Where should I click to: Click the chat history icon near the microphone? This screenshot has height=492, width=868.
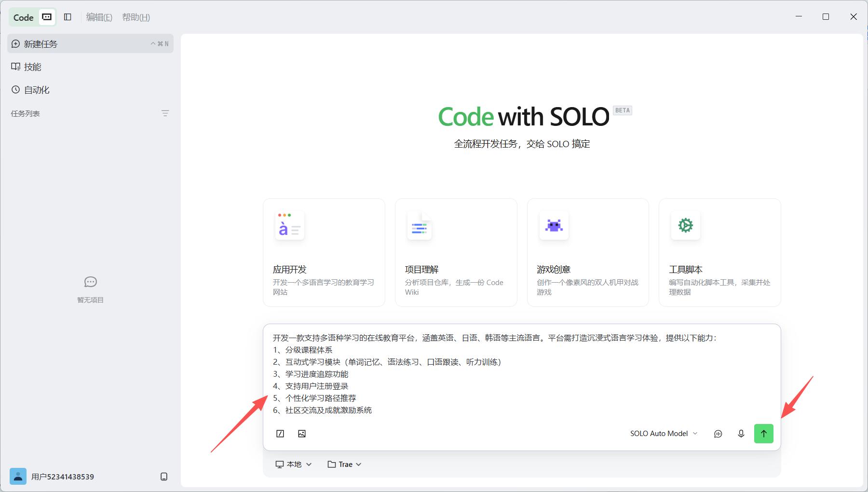pyautogui.click(x=718, y=434)
